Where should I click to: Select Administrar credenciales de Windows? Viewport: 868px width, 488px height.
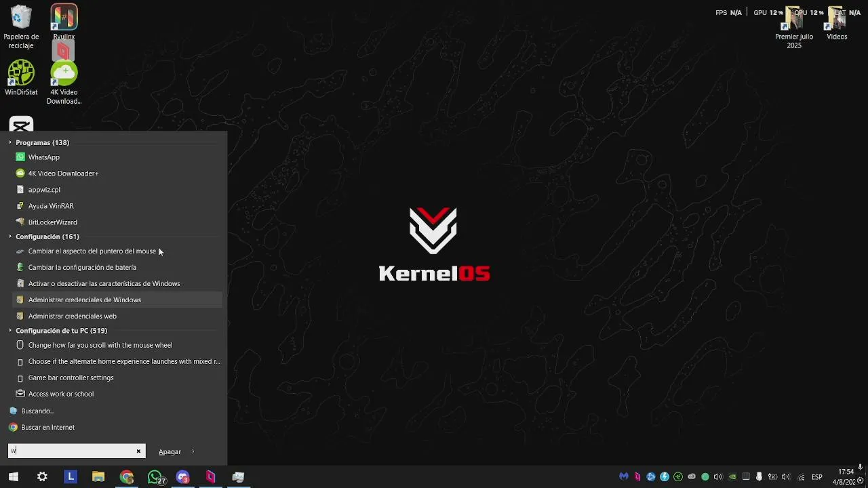click(x=117, y=300)
